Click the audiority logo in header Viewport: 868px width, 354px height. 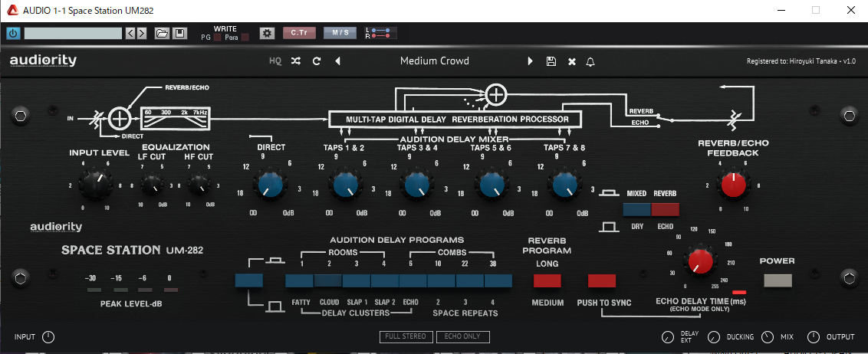pyautogui.click(x=43, y=61)
